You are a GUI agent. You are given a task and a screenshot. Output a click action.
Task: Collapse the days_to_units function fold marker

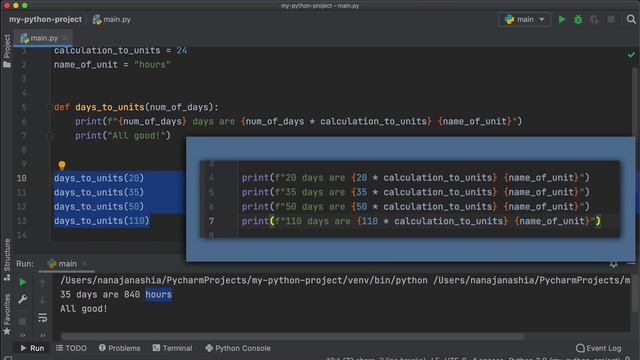pos(49,107)
